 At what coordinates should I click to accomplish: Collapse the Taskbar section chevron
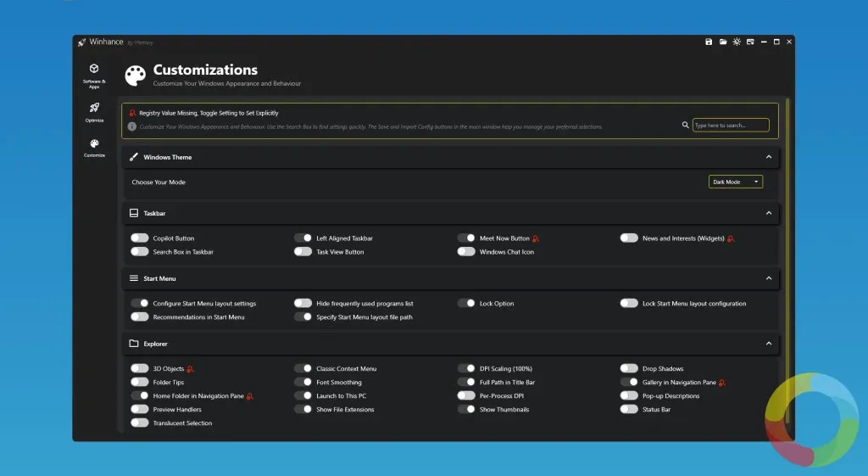point(768,213)
